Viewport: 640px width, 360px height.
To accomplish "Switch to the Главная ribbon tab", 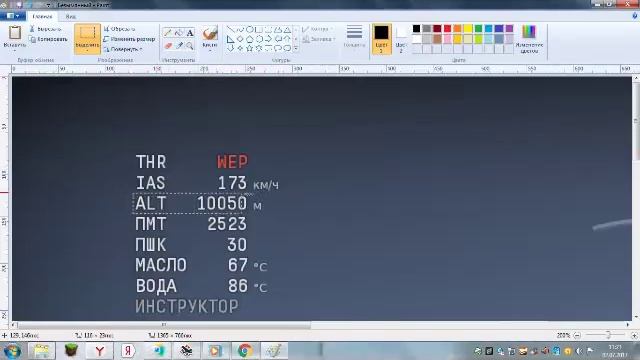I will (x=42, y=16).
